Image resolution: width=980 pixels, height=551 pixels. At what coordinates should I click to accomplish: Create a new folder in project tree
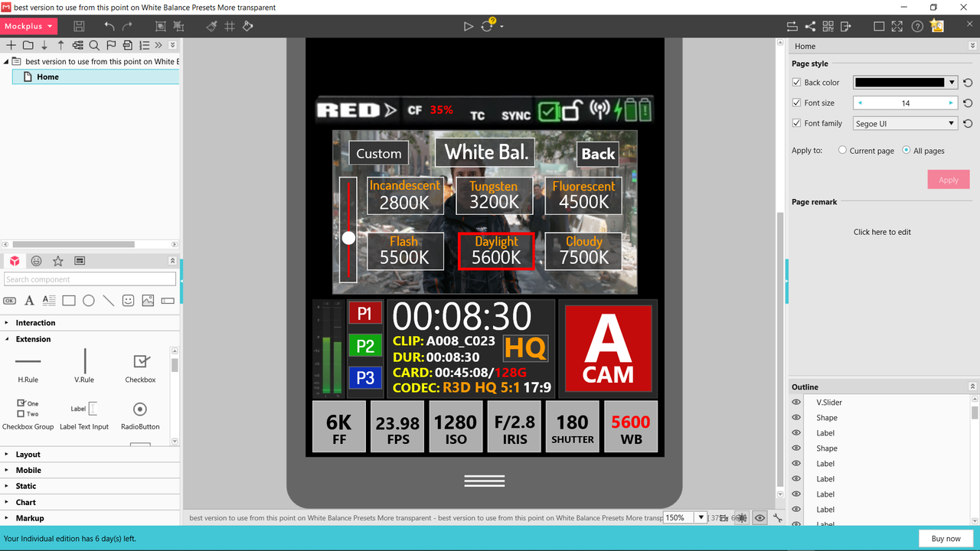[x=28, y=45]
